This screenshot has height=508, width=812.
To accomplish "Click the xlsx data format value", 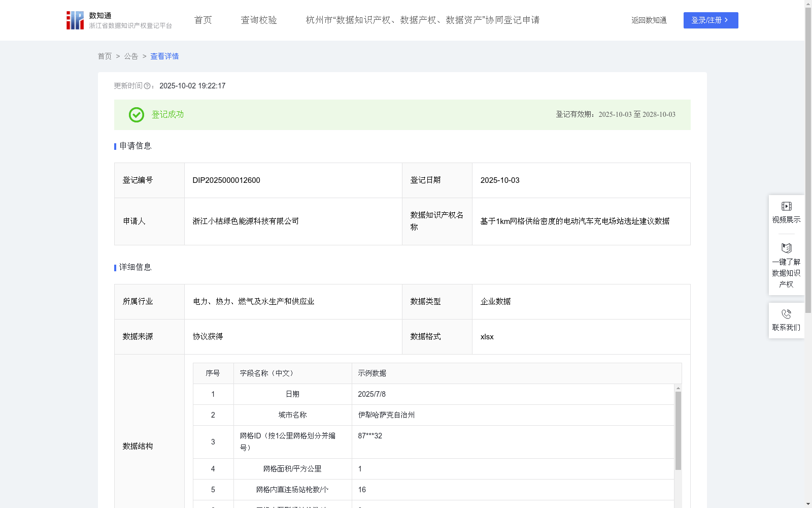I will (x=487, y=337).
